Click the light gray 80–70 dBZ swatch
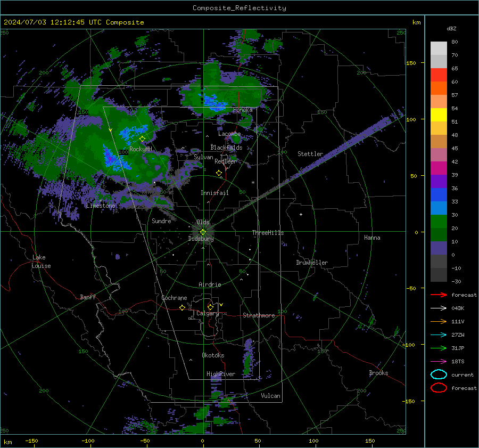Viewport: 479px width, 448px height. pos(439,48)
